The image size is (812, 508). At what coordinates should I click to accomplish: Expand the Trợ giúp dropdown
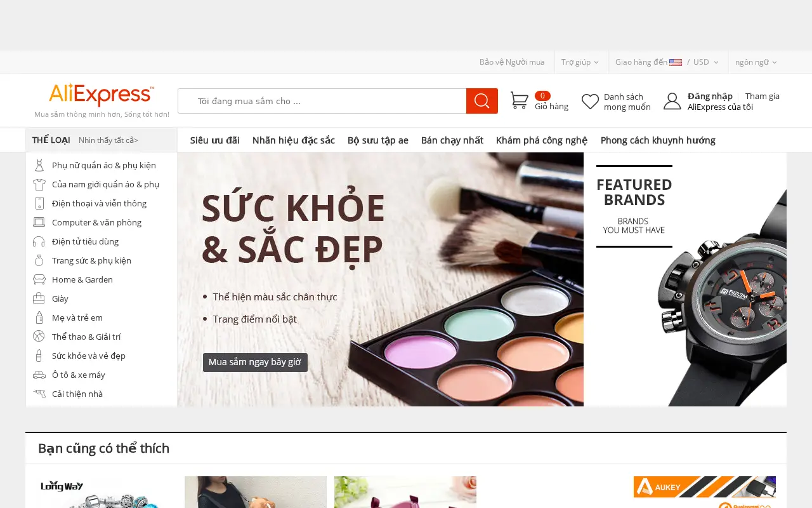[x=580, y=62]
